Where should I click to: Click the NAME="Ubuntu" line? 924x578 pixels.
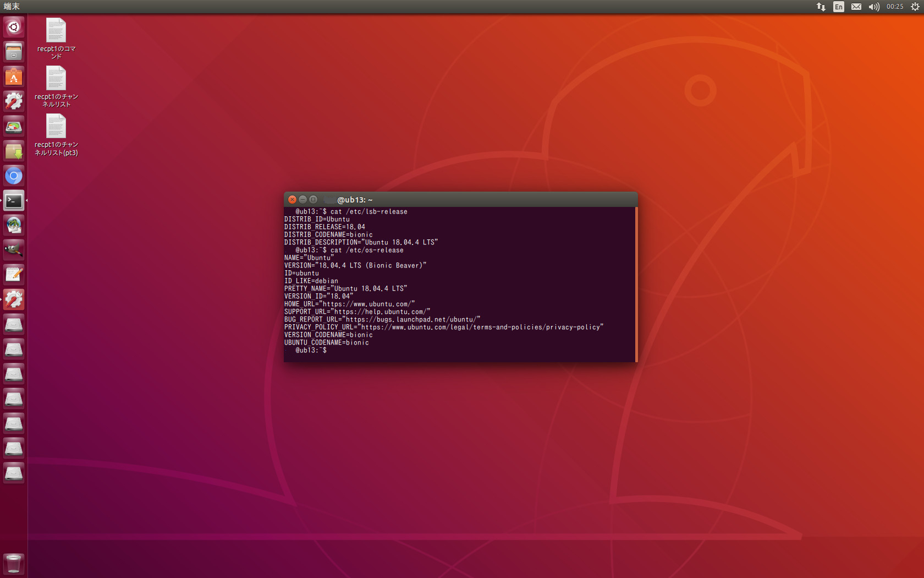coord(309,258)
